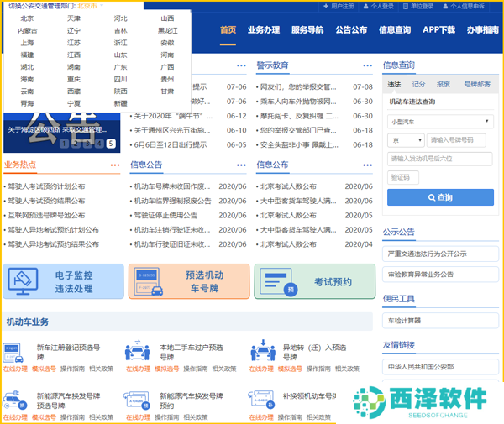Open the 小型汽车 vehicle type dropdown
Viewport: 504px width, 424px height.
[440, 122]
